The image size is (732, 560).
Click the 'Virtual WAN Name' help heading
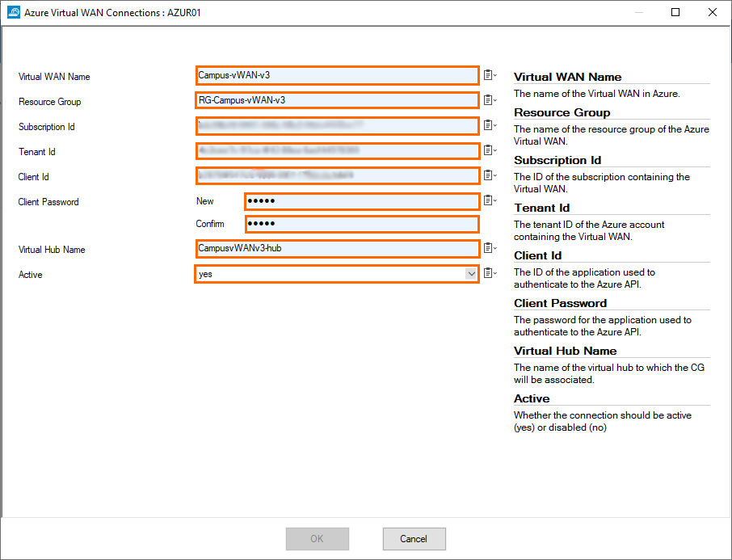[568, 77]
